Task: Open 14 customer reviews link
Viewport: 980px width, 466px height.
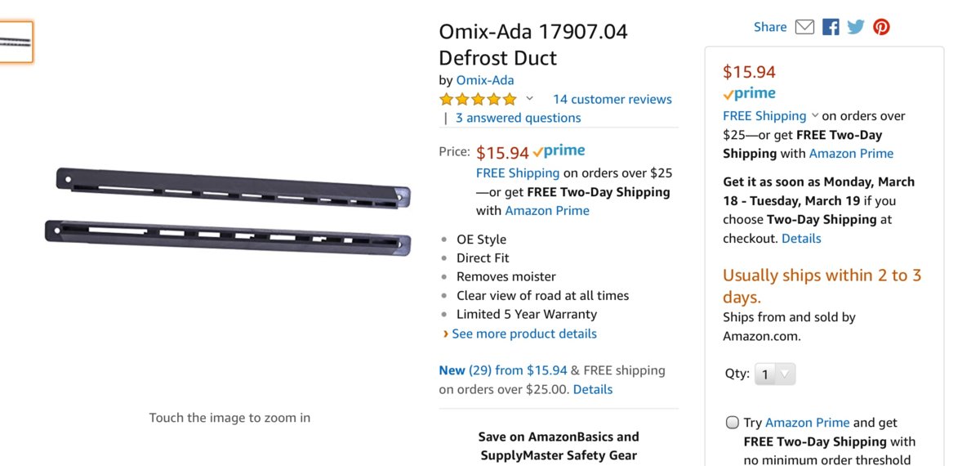Action: tap(612, 100)
